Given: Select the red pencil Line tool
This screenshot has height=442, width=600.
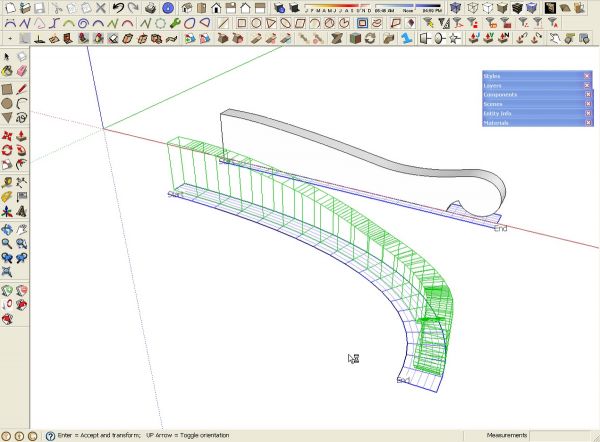Looking at the screenshot, I should coord(21,89).
